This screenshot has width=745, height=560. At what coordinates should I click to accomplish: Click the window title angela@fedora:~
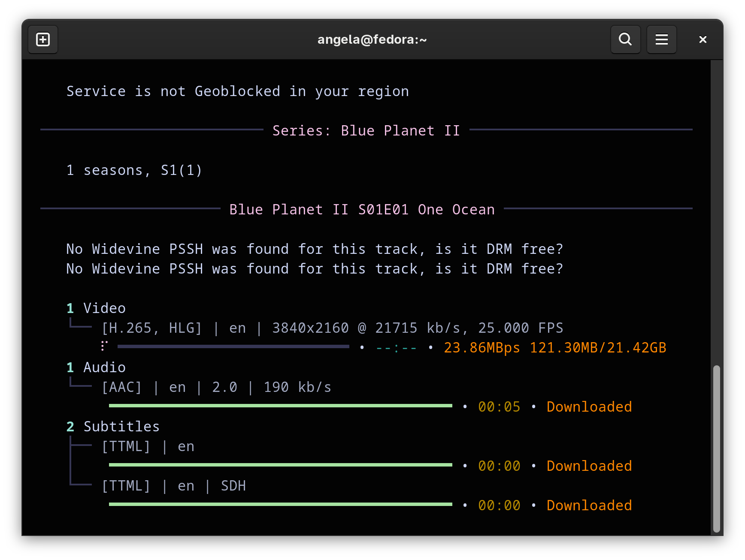(372, 39)
